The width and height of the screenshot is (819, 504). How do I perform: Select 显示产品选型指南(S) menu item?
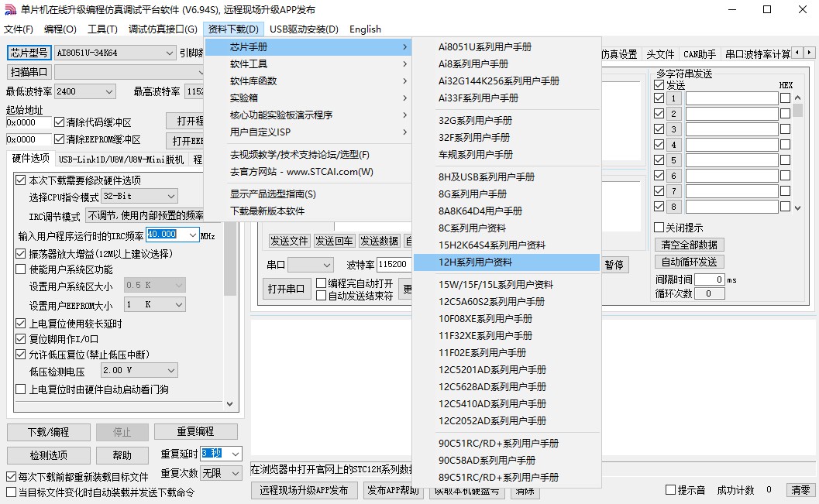tap(308, 194)
